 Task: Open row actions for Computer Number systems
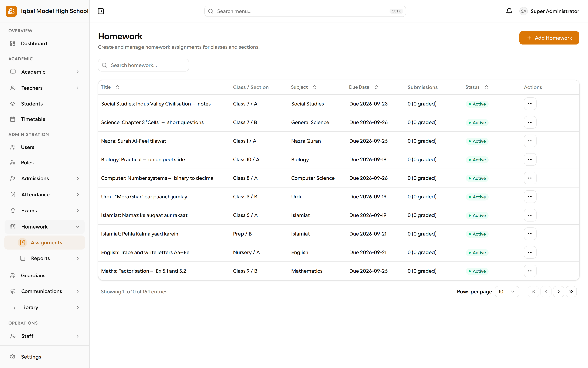pos(530,178)
